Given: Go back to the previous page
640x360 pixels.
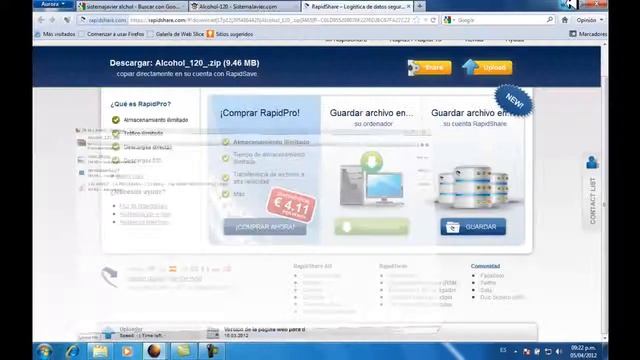Looking at the screenshot, I should 41,20.
